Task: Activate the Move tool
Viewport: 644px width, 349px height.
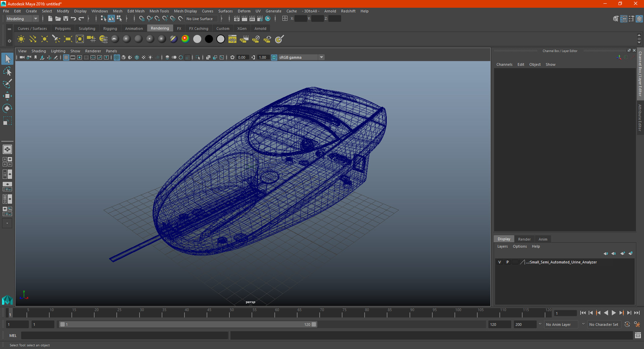Action: [7, 96]
